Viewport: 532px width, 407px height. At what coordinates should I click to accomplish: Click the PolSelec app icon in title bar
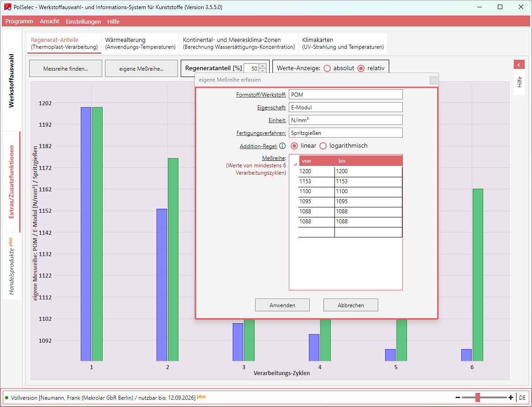point(7,7)
